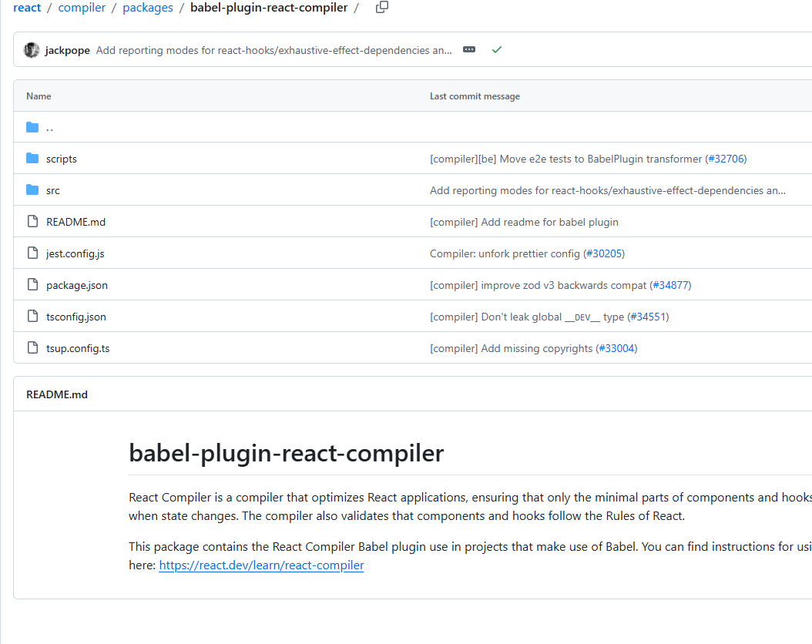Viewport: 812px width, 644px height.
Task: Open '[compiler] Add readme for babel plugin' commit
Action: click(524, 222)
